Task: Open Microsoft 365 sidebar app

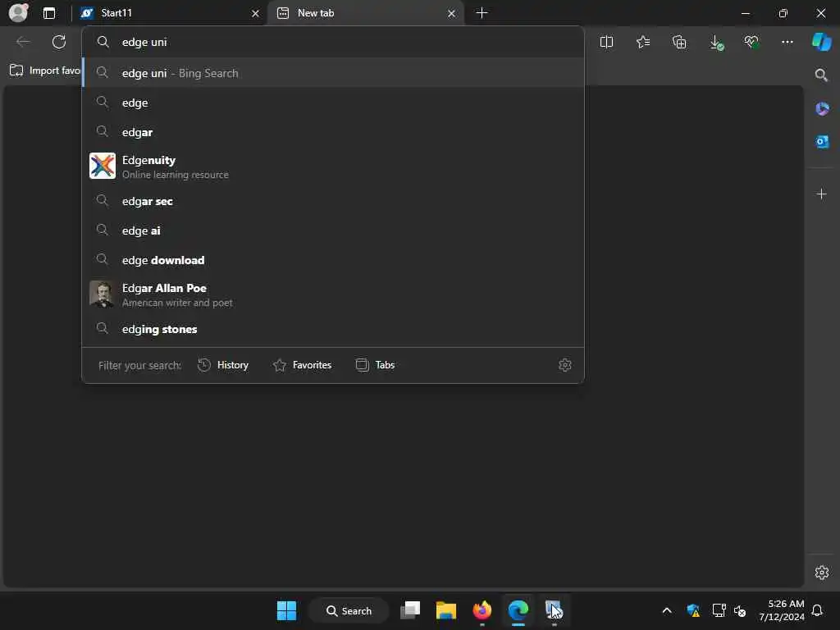Action: coord(821,109)
